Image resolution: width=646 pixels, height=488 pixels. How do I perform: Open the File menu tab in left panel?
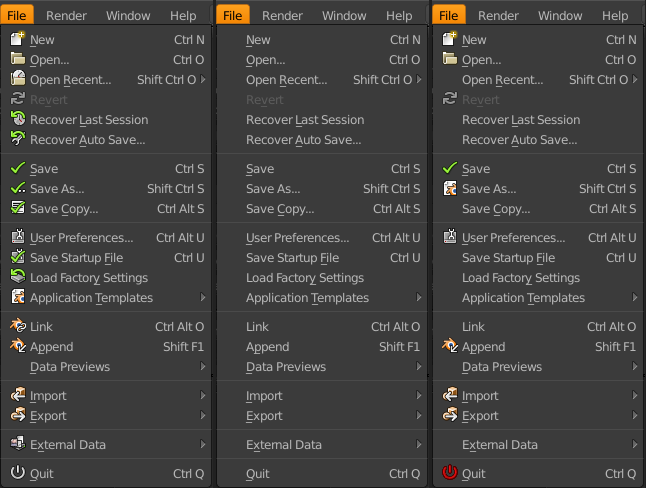coord(17,15)
